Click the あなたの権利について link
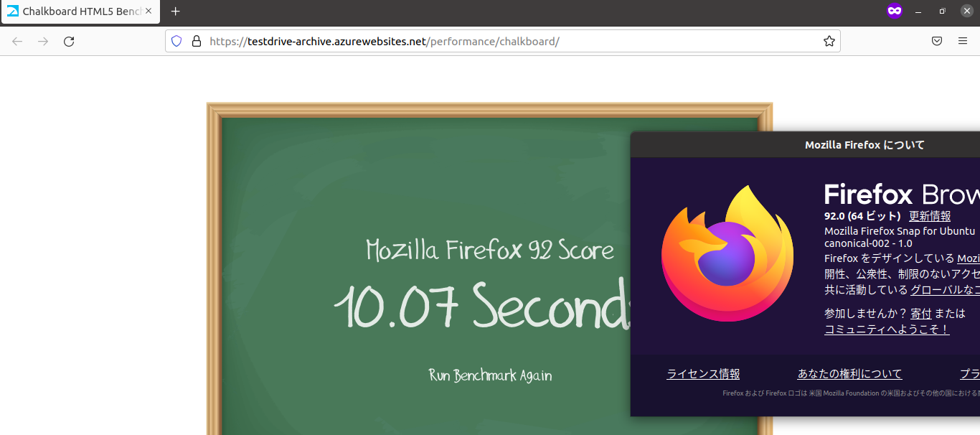The height and width of the screenshot is (435, 980). (x=849, y=373)
